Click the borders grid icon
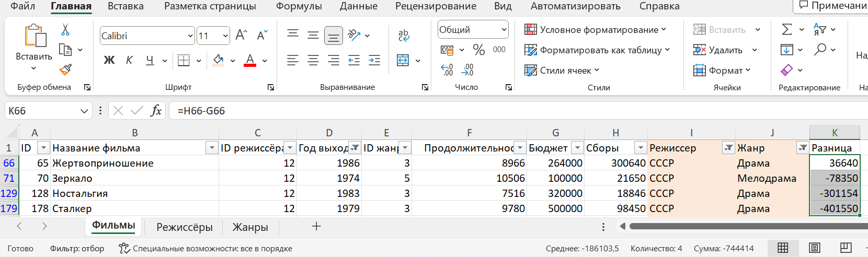The image size is (868, 257). coord(184,60)
